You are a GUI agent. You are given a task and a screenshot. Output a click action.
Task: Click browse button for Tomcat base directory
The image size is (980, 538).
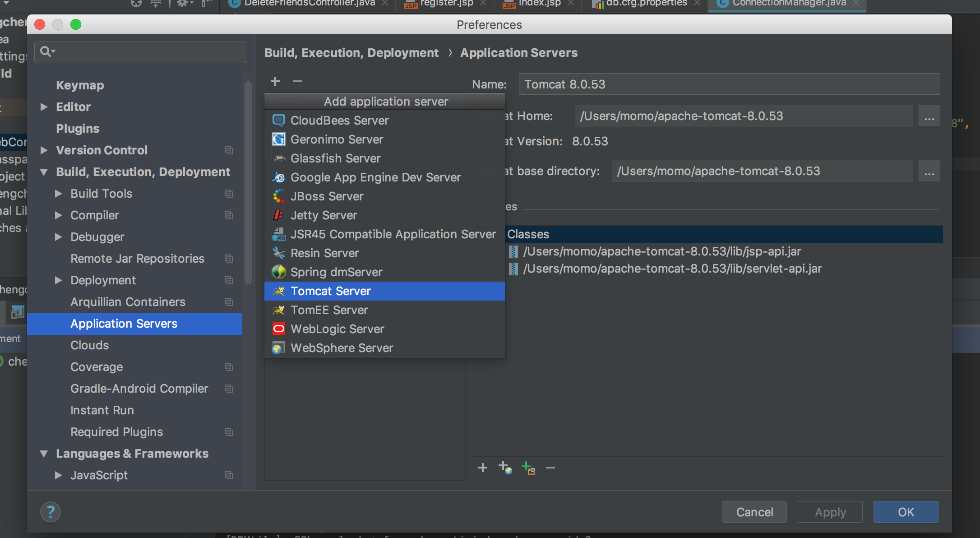pyautogui.click(x=929, y=172)
